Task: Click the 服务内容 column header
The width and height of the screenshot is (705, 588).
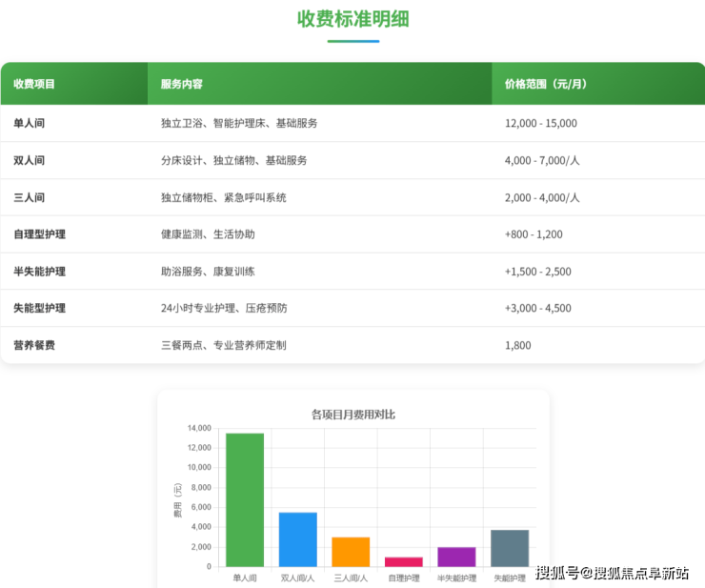Action: click(x=182, y=84)
